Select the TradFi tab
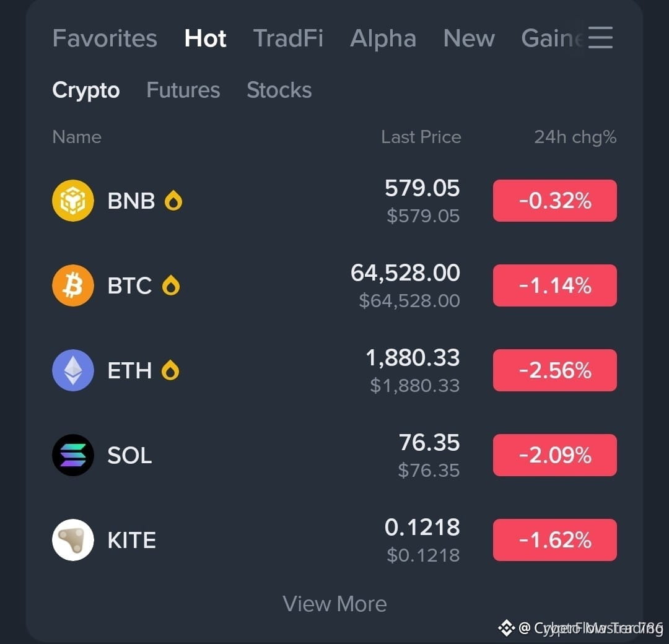 pos(288,38)
